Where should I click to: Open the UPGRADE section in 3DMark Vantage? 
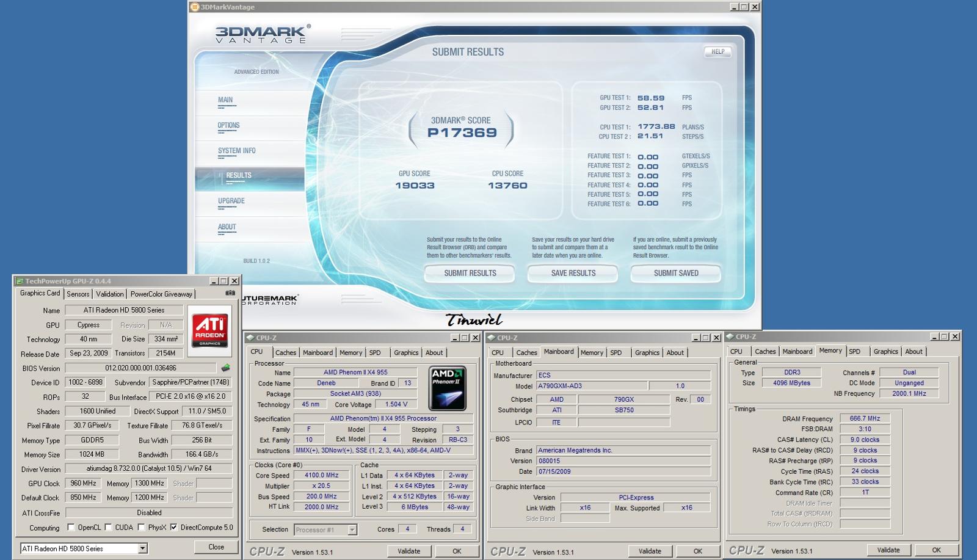pyautogui.click(x=231, y=201)
